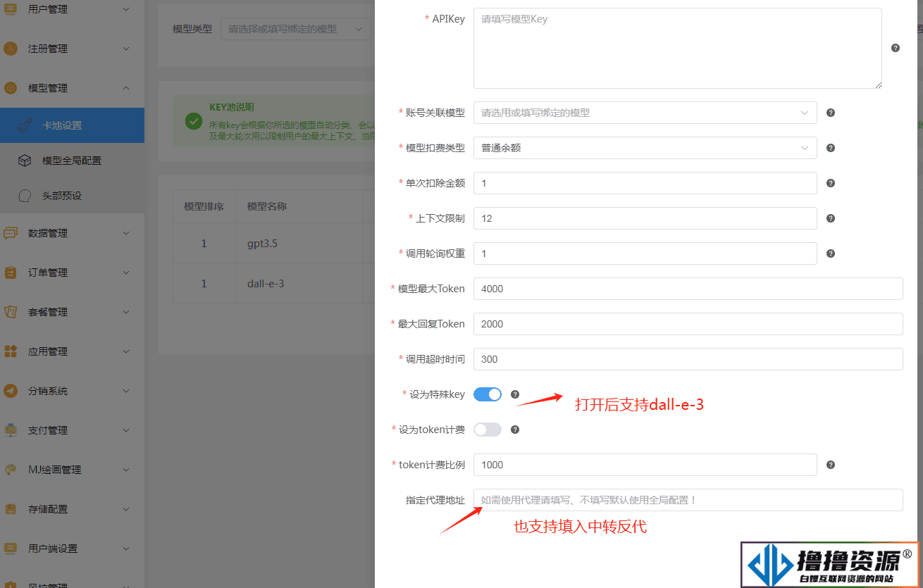Click 支付管理 sidebar icon
This screenshot has height=588, width=923.
point(10,430)
